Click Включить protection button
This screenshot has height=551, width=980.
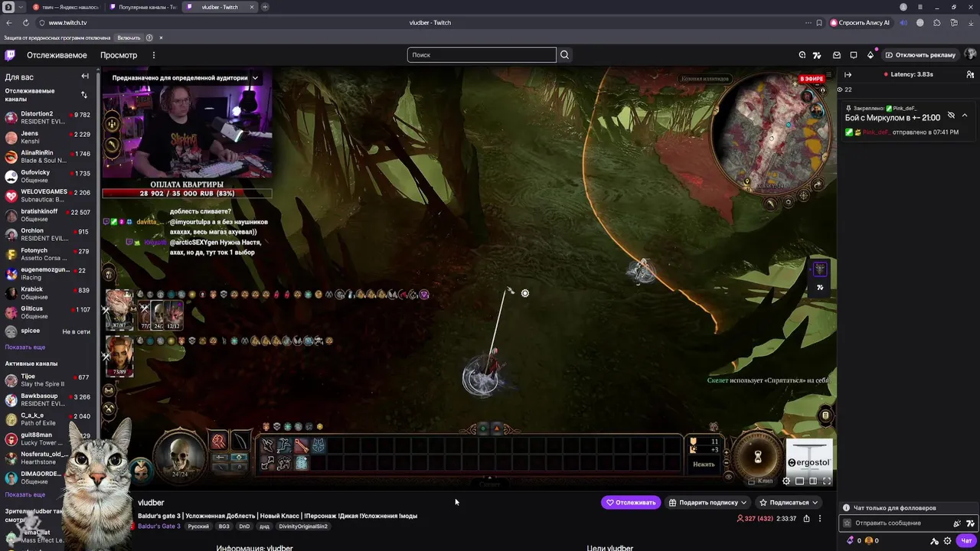[x=129, y=37]
